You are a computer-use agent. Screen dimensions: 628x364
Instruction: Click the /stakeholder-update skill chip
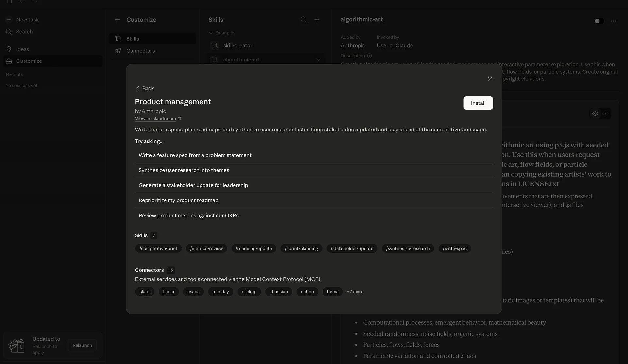(x=352, y=249)
